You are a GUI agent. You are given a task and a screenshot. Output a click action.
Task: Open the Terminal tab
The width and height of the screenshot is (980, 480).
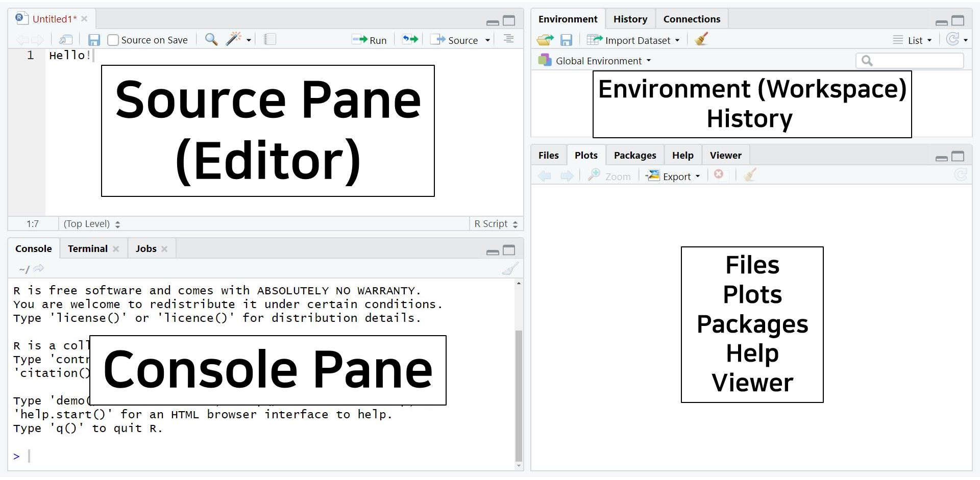coord(87,249)
